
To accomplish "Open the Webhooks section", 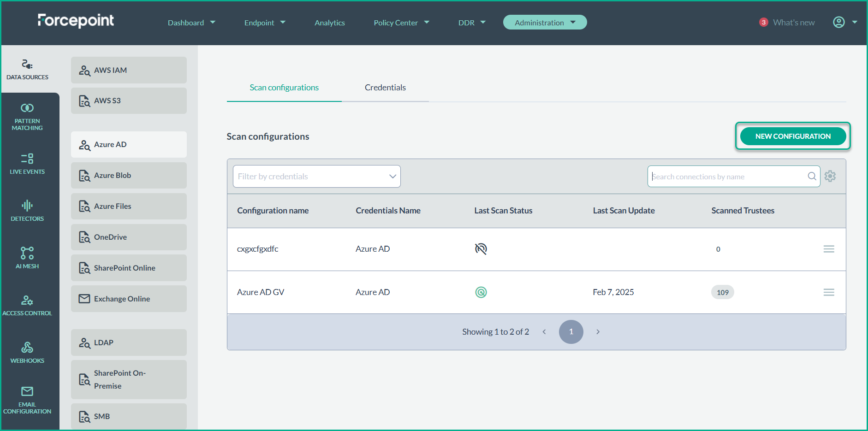I will tap(27, 353).
